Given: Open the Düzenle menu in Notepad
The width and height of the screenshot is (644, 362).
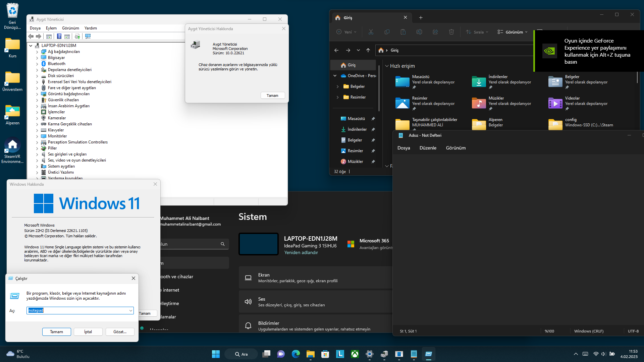Looking at the screenshot, I should (428, 148).
